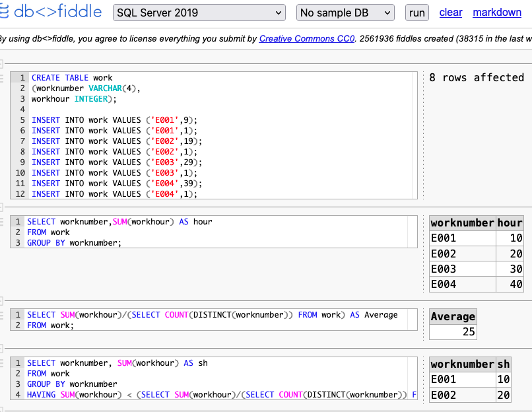Click the value 20 in the sh column

click(504, 395)
